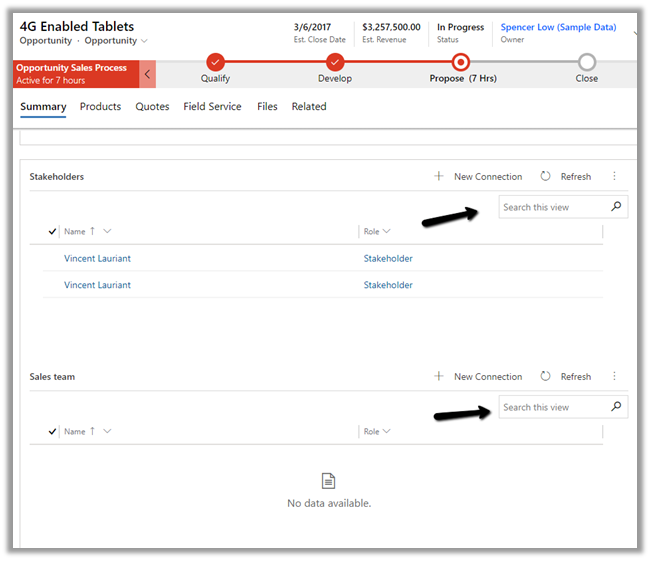
Task: Open more options ellipsis for Sales team
Action: tap(614, 377)
